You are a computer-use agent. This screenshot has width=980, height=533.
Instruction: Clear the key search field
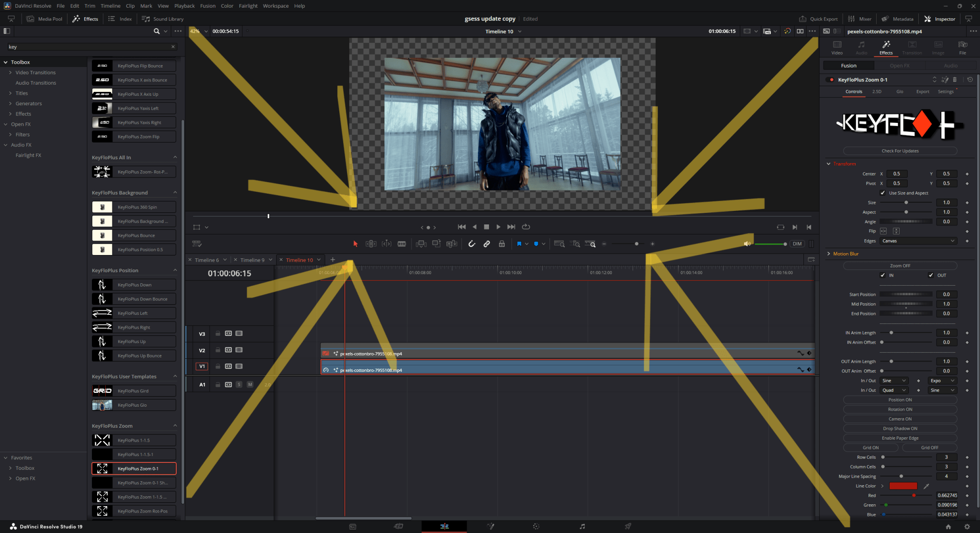click(x=173, y=46)
